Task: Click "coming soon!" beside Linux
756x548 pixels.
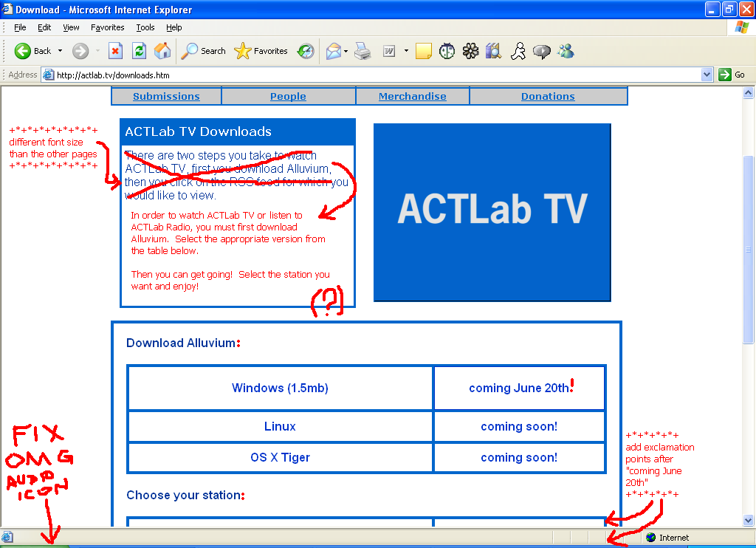Action: click(519, 426)
